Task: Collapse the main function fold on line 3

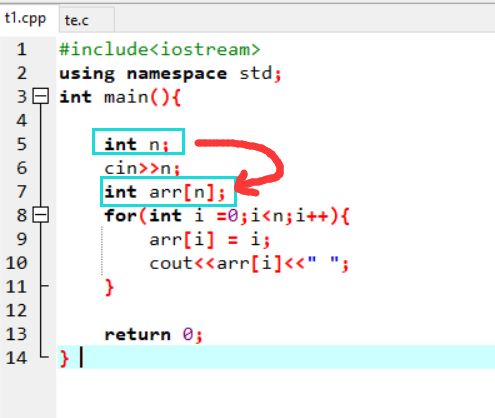Action: 41,97
